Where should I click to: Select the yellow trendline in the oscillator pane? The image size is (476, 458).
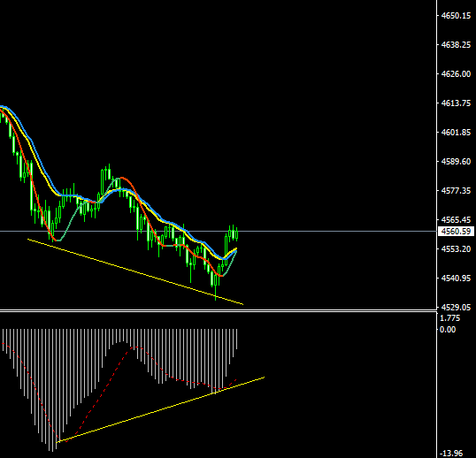tap(161, 409)
